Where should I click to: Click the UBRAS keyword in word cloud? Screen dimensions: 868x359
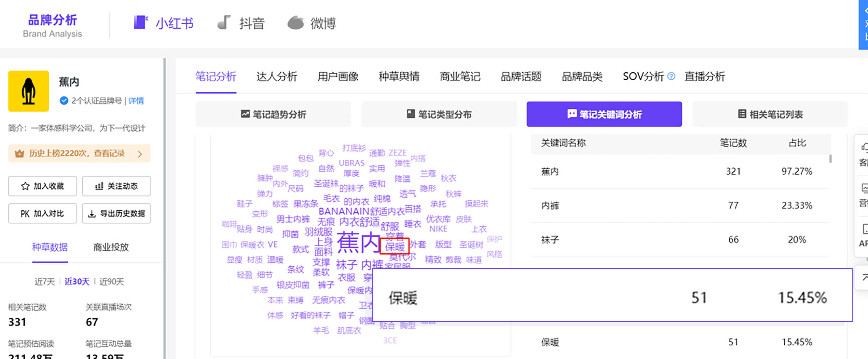(x=352, y=163)
